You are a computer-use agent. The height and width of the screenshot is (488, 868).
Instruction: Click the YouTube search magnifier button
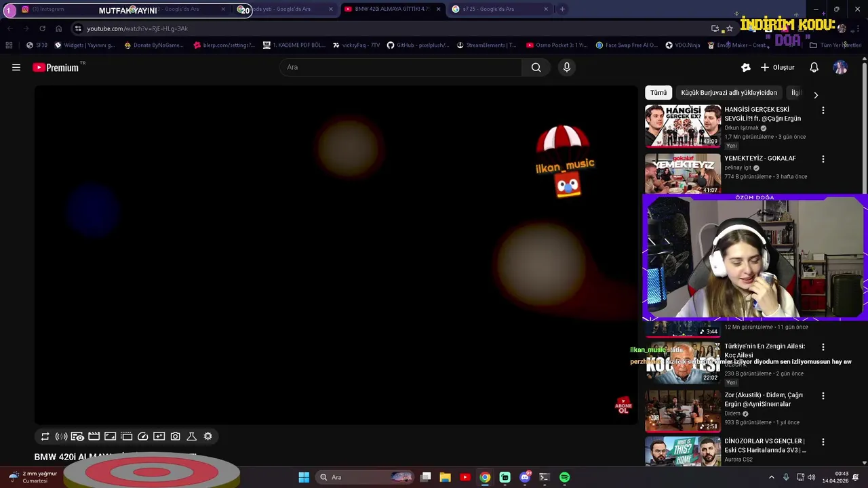click(536, 67)
